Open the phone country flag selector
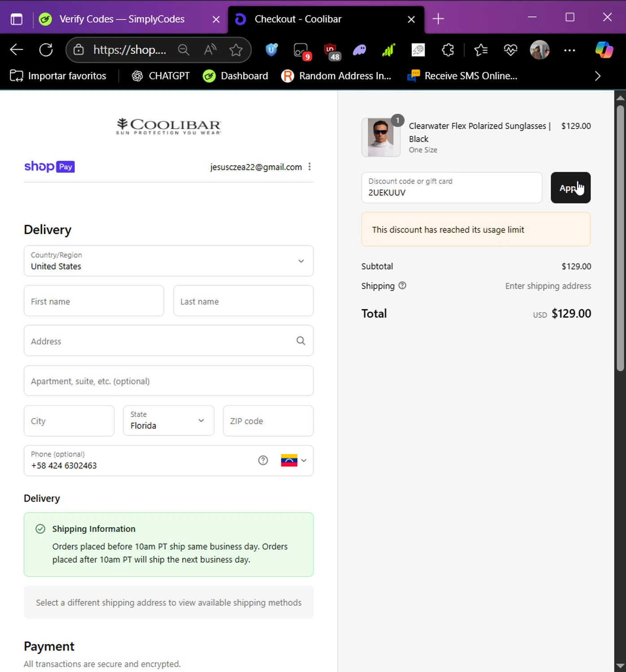 (294, 461)
